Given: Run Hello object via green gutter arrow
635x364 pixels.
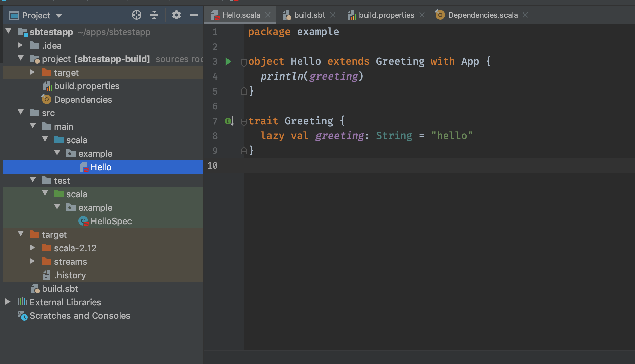Looking at the screenshot, I should coord(228,61).
